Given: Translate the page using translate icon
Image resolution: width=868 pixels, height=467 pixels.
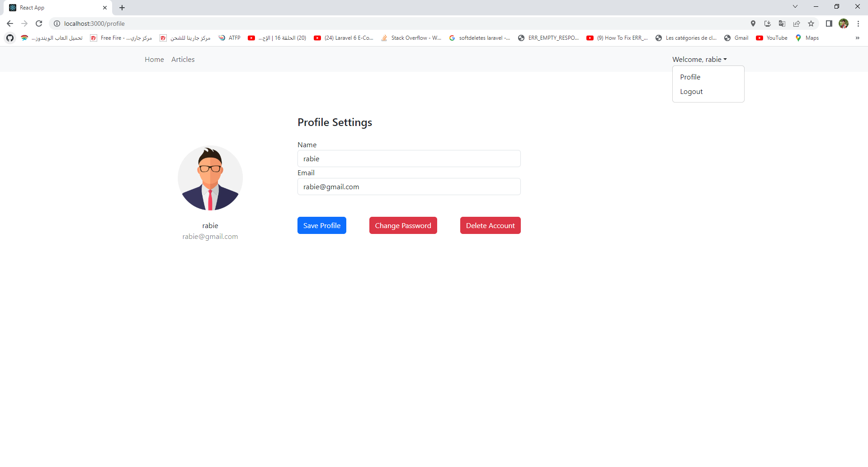Looking at the screenshot, I should tap(782, 23).
